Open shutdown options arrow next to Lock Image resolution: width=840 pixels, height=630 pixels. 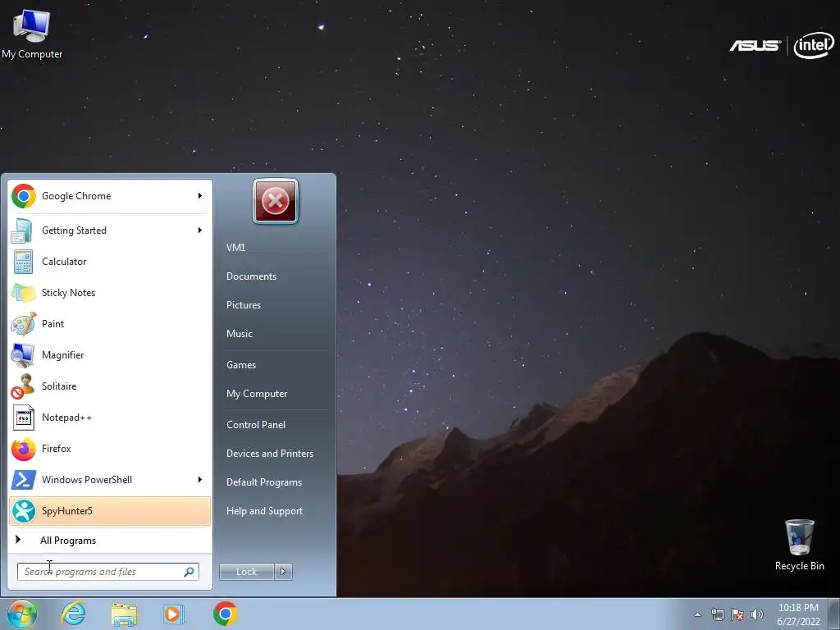[x=283, y=572]
